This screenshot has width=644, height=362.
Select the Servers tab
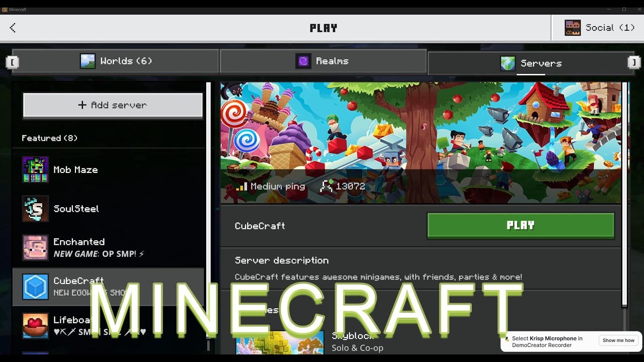coord(530,63)
